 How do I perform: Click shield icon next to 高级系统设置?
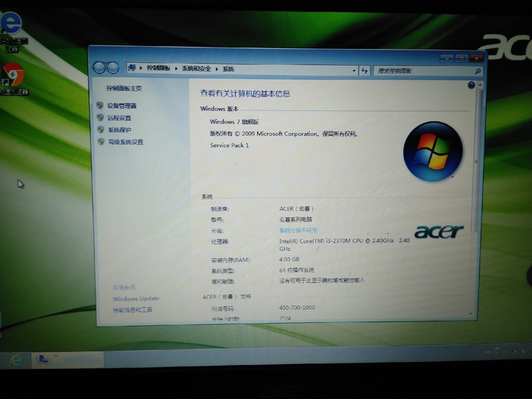[x=101, y=142]
